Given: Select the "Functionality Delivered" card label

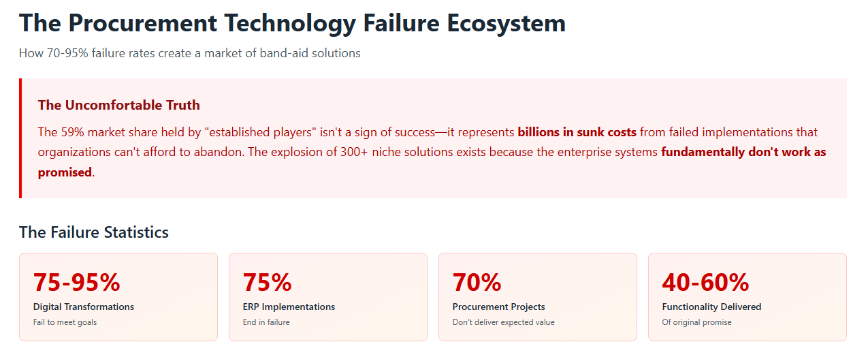Looking at the screenshot, I should point(711,307).
